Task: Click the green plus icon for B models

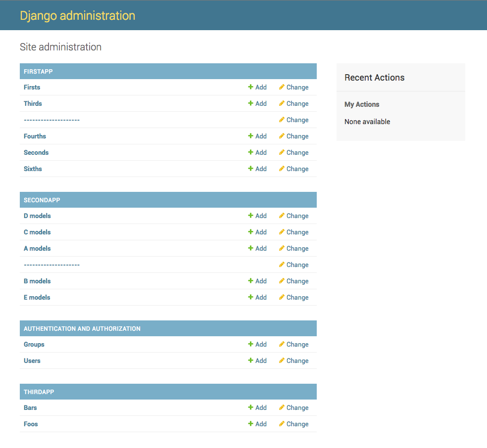Action: [250, 280]
